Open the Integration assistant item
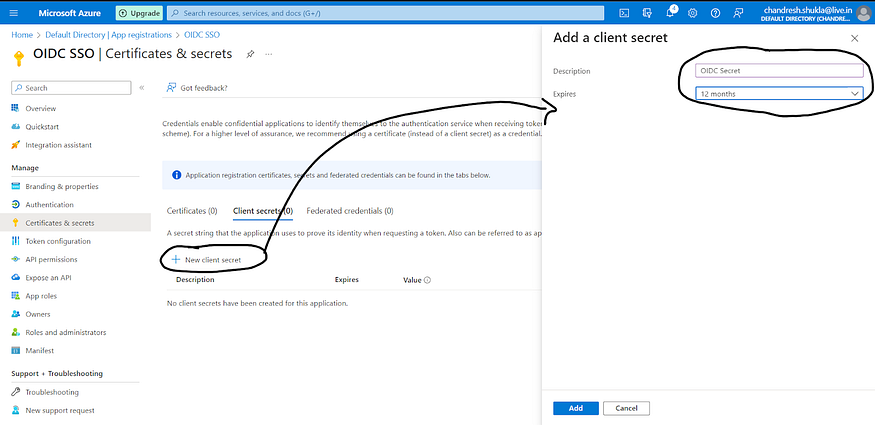This screenshot has height=425, width=875. pos(59,145)
